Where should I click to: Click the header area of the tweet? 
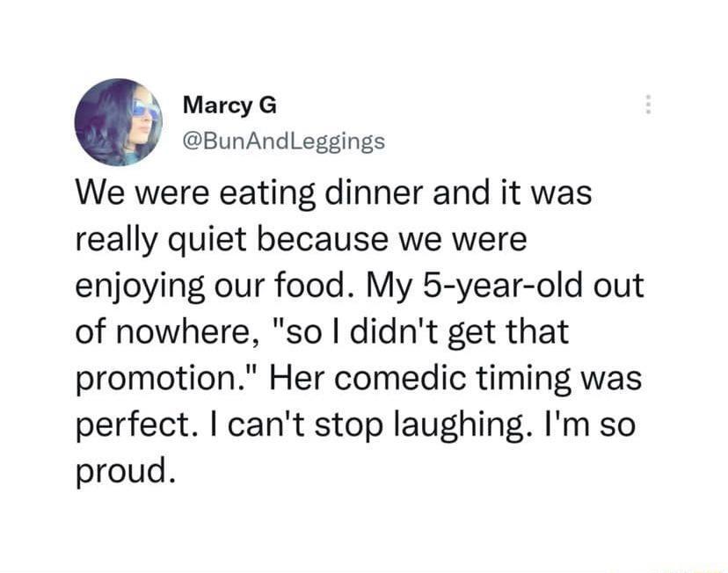pyautogui.click(x=264, y=119)
